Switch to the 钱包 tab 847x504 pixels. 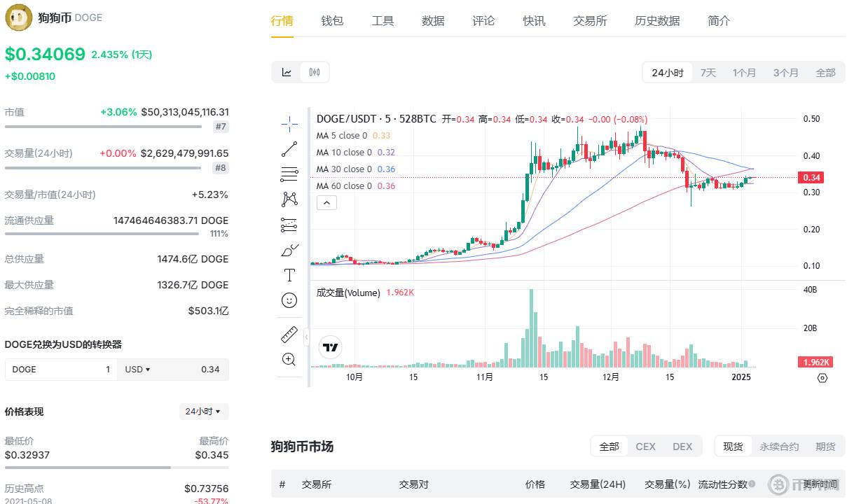pos(332,21)
